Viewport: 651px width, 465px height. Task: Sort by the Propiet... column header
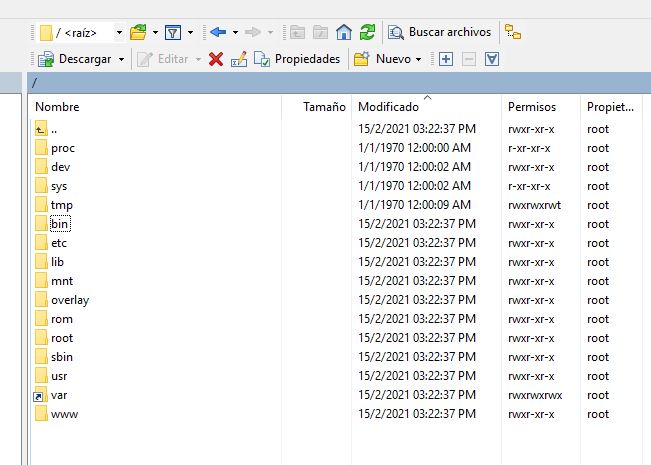(611, 107)
